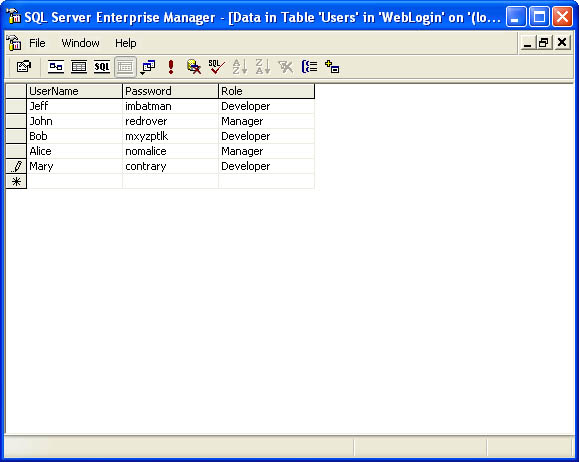Select the row header for John
The image size is (579, 462).
(16, 122)
